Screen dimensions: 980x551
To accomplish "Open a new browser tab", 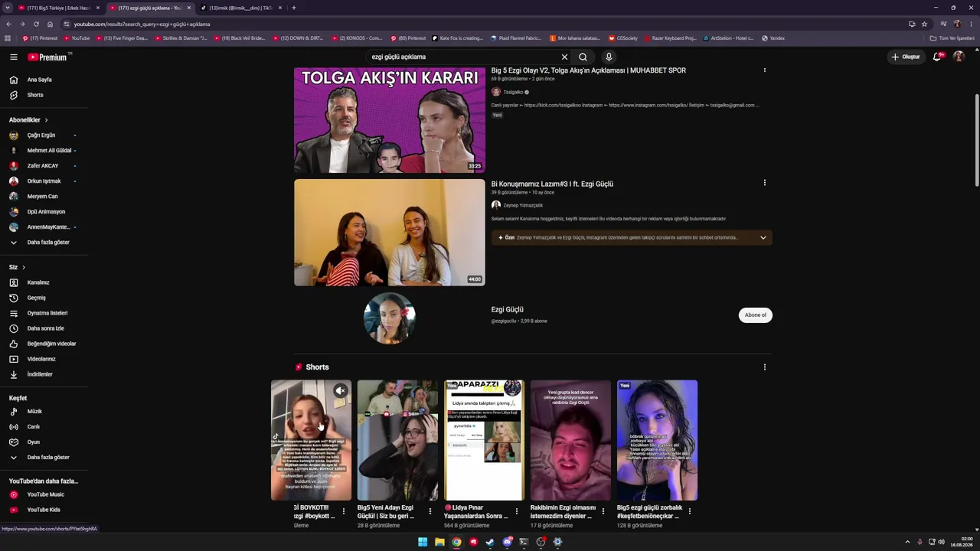I will pyautogui.click(x=294, y=8).
